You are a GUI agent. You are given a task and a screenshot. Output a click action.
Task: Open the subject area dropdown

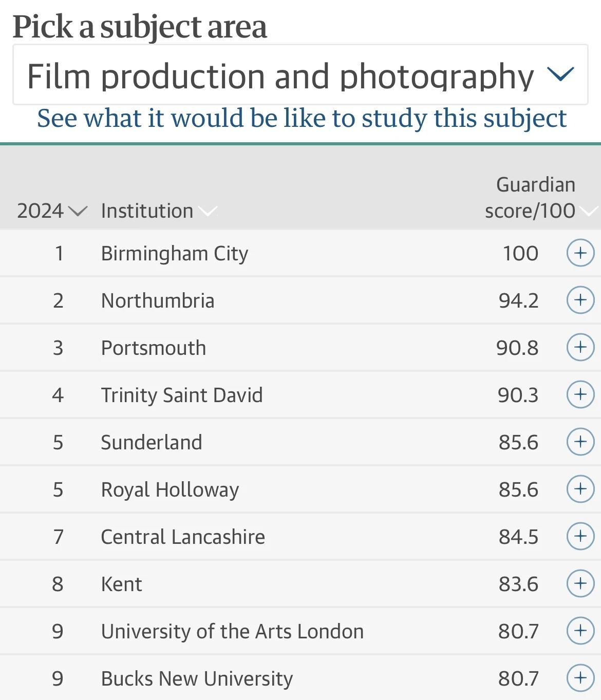coord(300,75)
